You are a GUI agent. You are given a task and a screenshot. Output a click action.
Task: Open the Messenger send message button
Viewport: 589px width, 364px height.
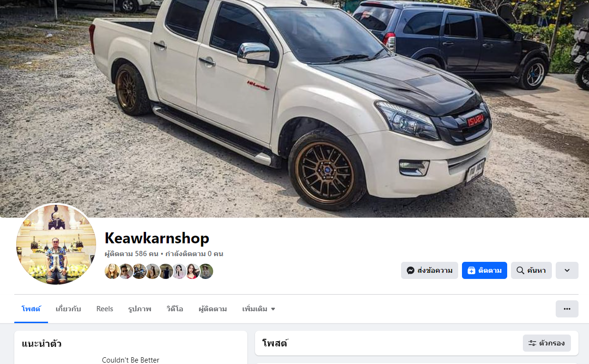point(430,270)
